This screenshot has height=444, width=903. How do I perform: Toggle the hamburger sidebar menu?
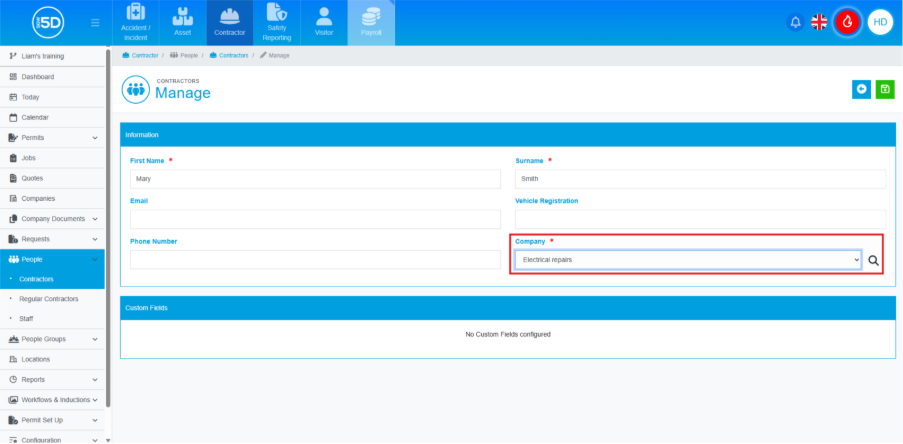[95, 23]
